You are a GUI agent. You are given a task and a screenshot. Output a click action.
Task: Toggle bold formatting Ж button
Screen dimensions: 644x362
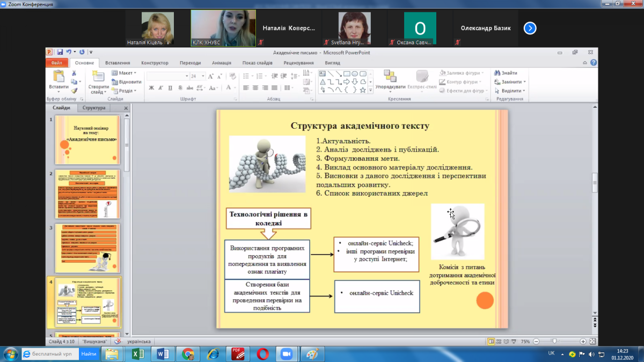click(x=152, y=88)
